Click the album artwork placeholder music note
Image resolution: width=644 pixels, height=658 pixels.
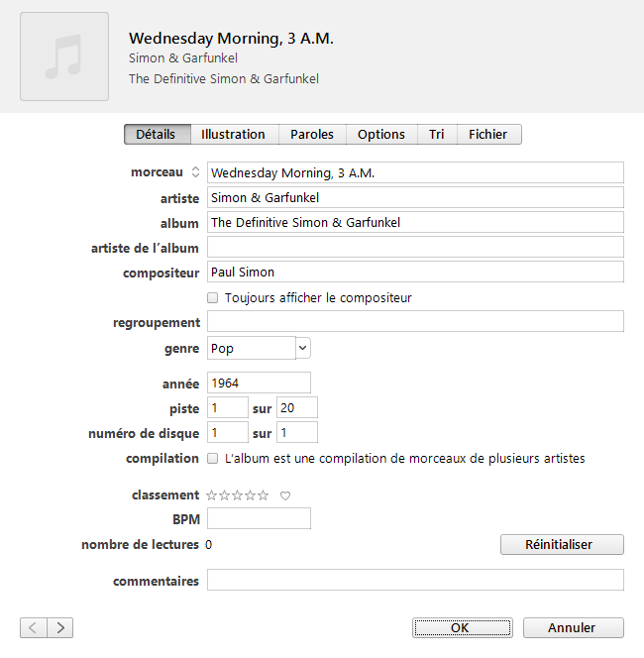(x=64, y=56)
